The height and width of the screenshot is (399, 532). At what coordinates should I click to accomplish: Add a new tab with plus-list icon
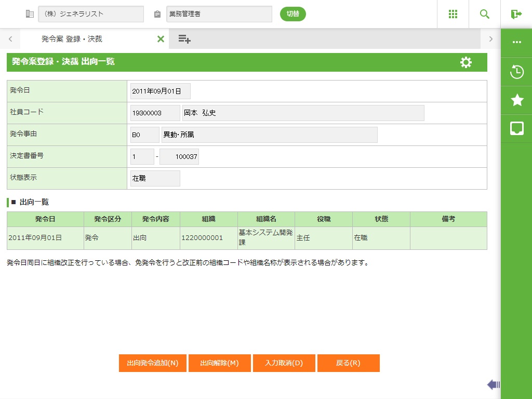point(184,39)
